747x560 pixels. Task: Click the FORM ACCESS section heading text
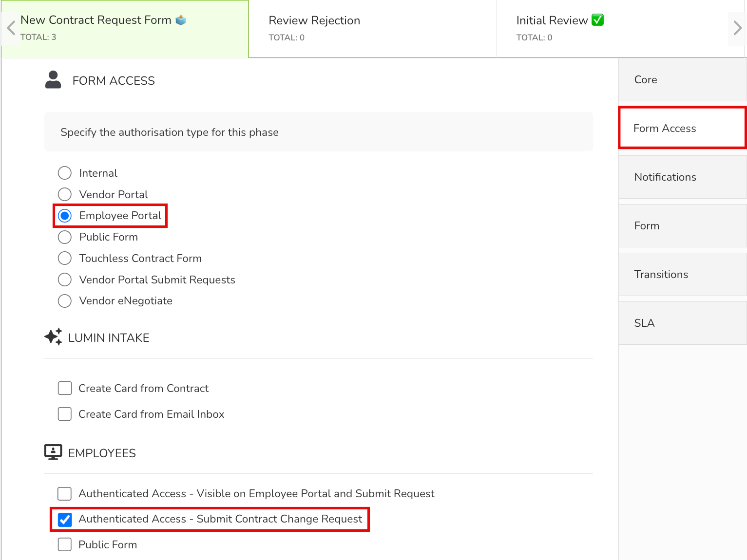pyautogui.click(x=114, y=81)
